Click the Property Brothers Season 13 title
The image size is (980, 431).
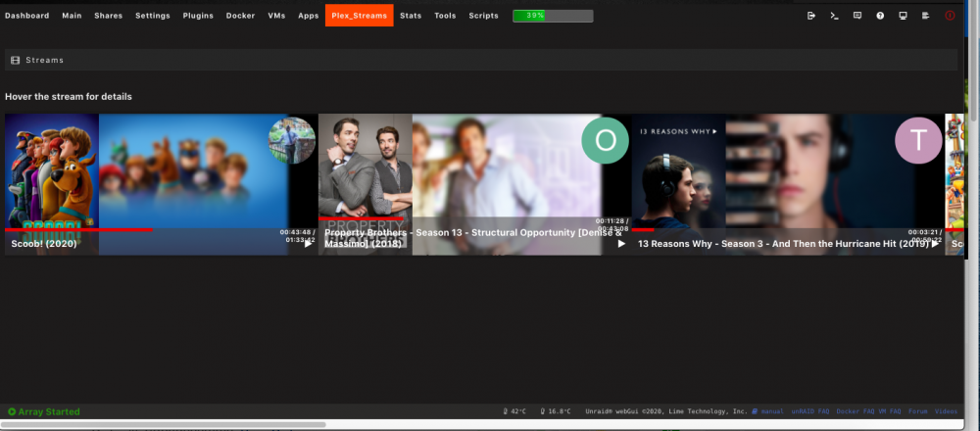473,238
